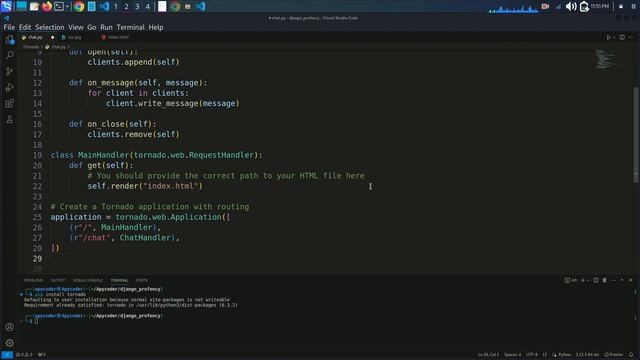Switch to workspace 2
640x360 pixels.
(x=126, y=7)
